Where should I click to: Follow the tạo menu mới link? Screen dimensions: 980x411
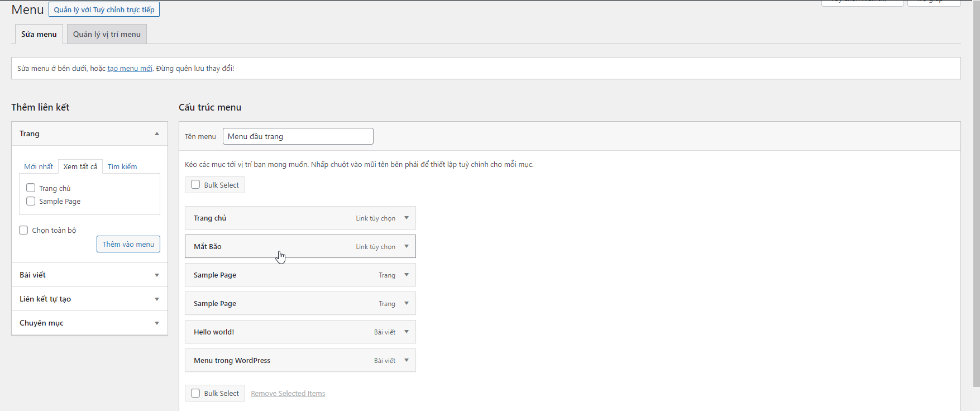pyautogui.click(x=130, y=69)
